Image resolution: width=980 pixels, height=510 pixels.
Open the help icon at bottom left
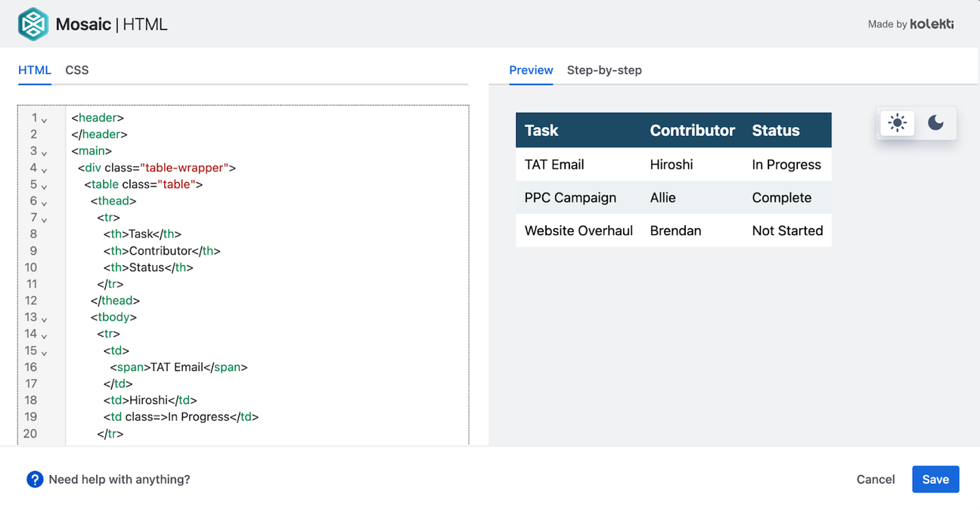(35, 479)
